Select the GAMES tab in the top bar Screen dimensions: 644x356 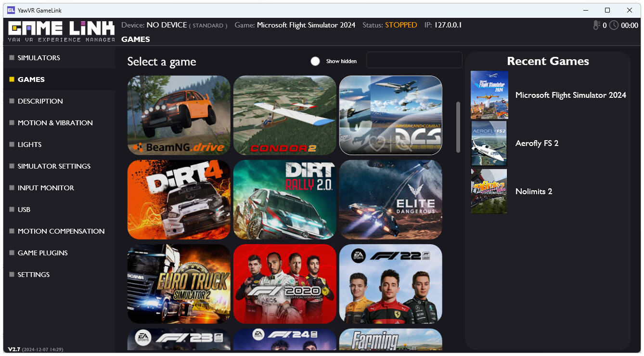coord(136,39)
